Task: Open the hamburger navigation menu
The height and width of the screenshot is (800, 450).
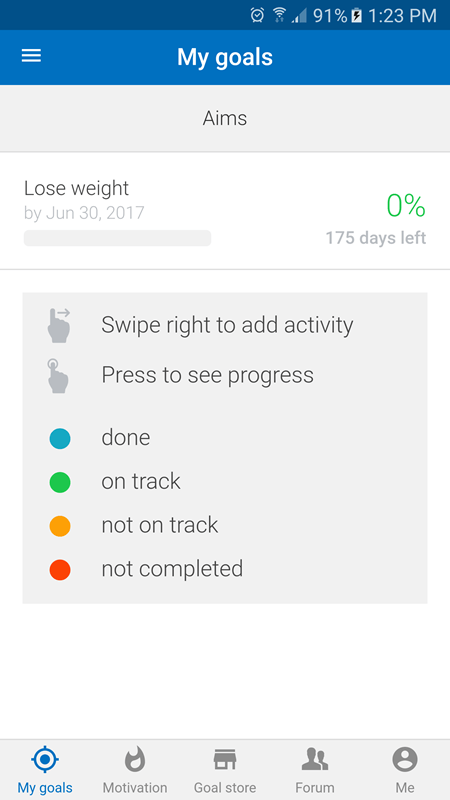Action: pyautogui.click(x=31, y=56)
